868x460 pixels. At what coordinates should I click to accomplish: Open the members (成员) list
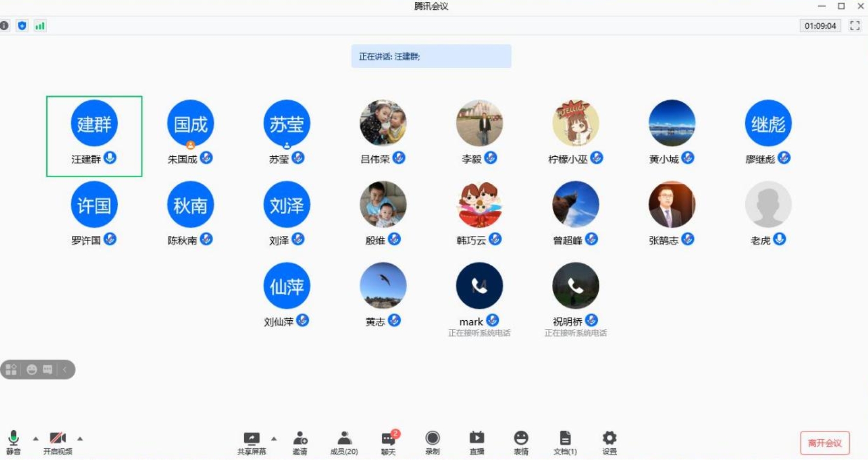tap(344, 441)
